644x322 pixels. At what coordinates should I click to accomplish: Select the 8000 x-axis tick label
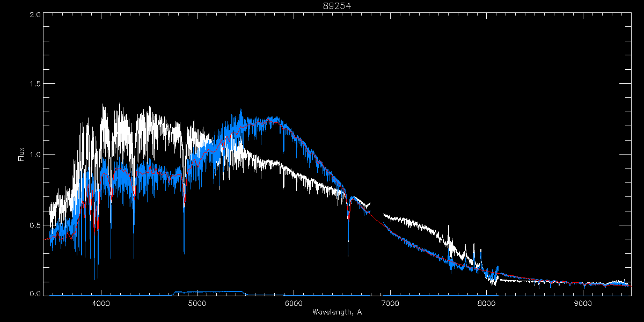(487, 303)
